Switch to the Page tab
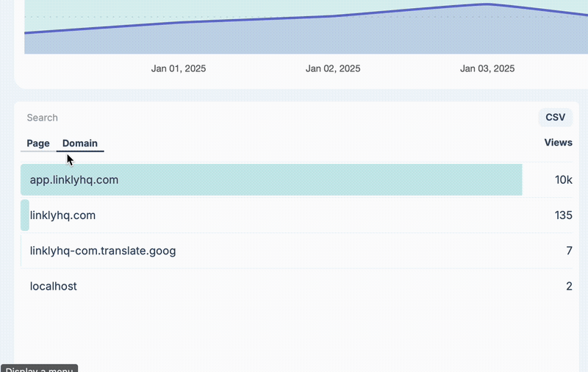 coord(38,143)
